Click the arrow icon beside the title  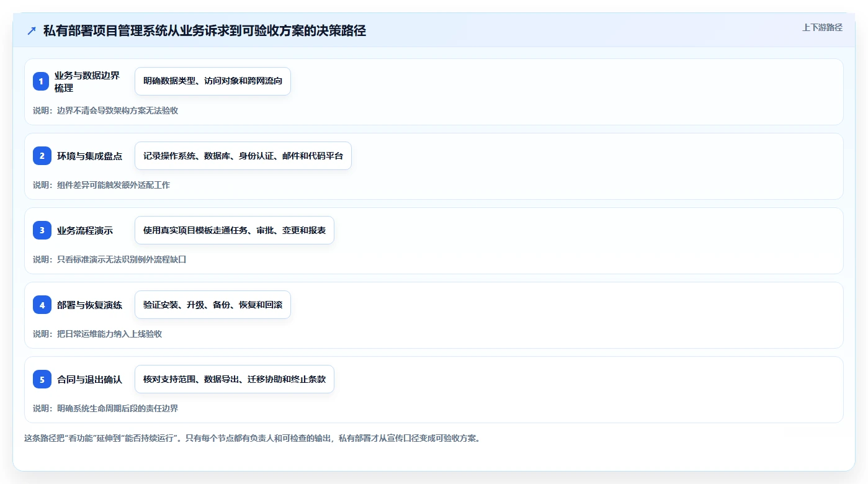(32, 31)
